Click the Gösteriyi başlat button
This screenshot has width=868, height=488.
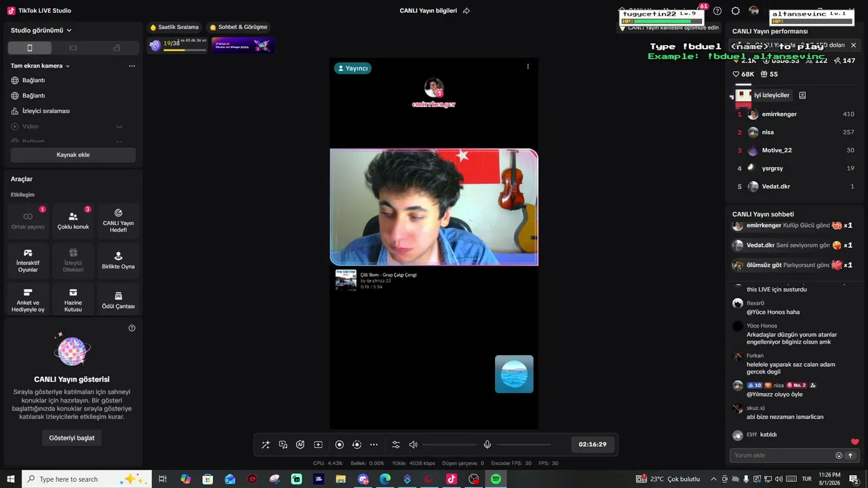72,438
